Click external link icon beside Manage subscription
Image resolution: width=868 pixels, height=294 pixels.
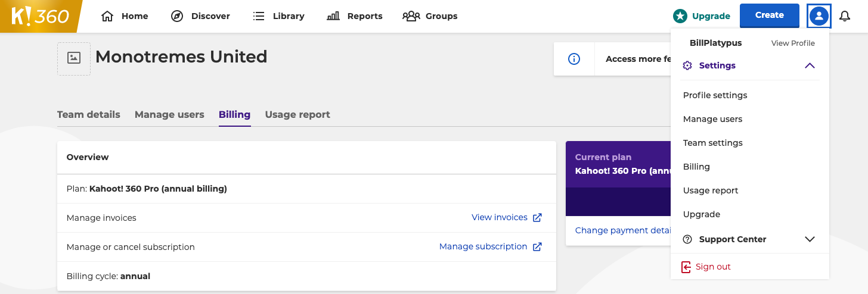tap(537, 247)
